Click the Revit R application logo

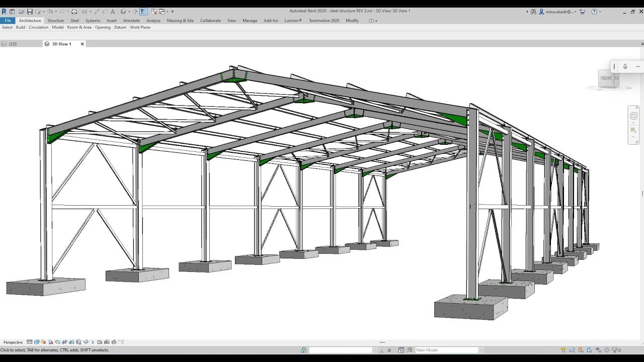[4, 12]
